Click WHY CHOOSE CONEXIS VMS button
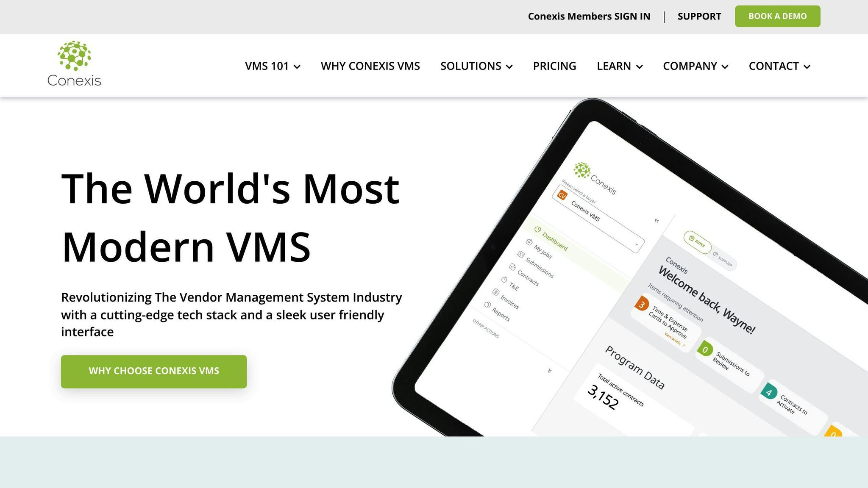 coord(154,372)
